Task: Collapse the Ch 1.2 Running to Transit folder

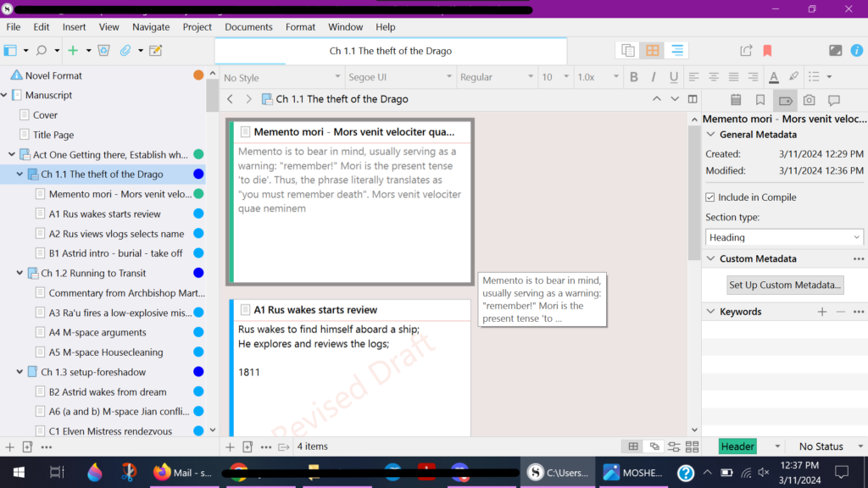Action: coord(20,273)
